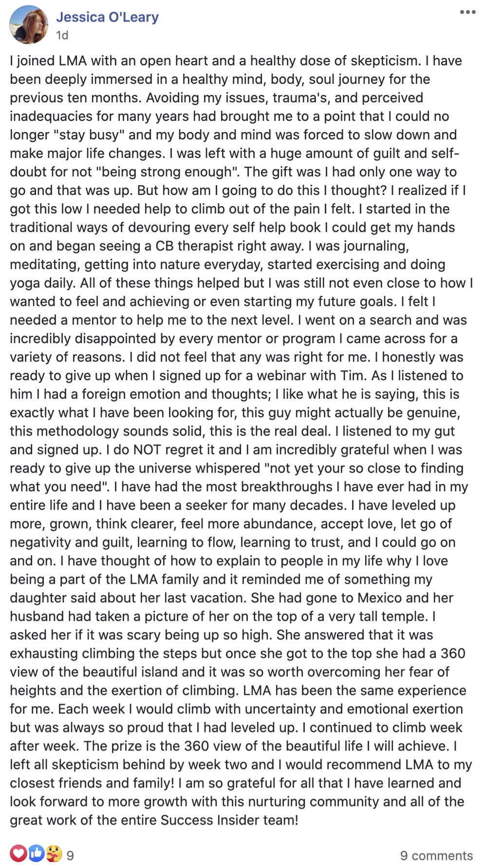The width and height of the screenshot is (483, 868).
Task: Click the red heart reaction icon
Action: pos(19,853)
